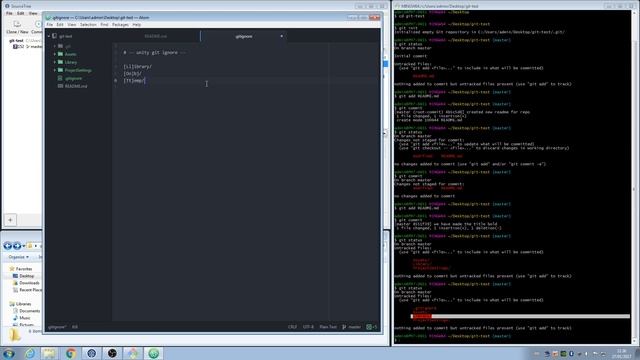Screen dimensions: 640x360
Task: Open SourceTree View menu
Action: point(33,13)
